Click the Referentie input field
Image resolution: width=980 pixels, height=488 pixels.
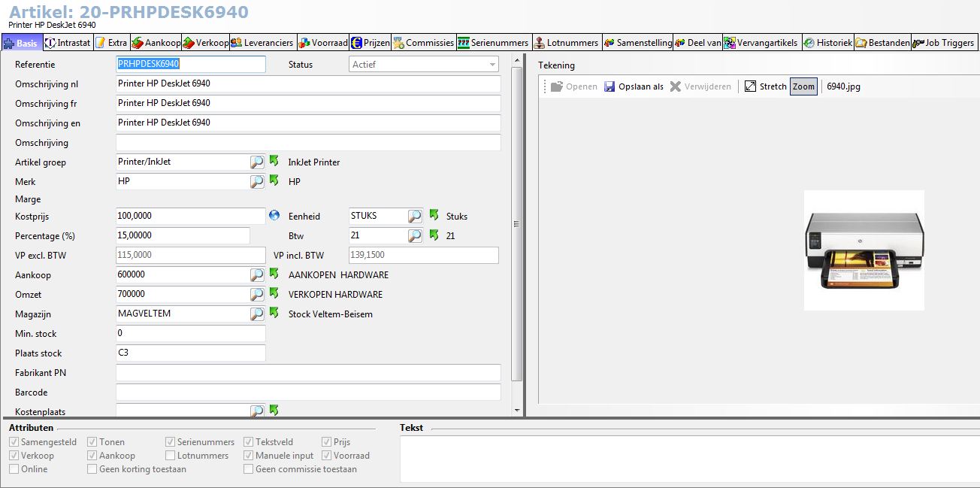click(x=191, y=65)
